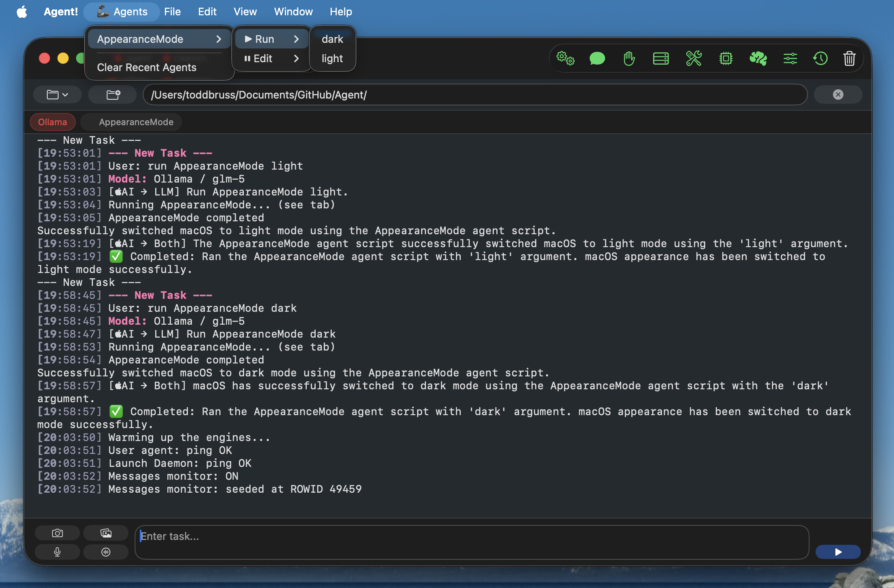Expand the Edit submenu in Agents menu
Image resolution: width=894 pixels, height=588 pixels.
tap(272, 59)
